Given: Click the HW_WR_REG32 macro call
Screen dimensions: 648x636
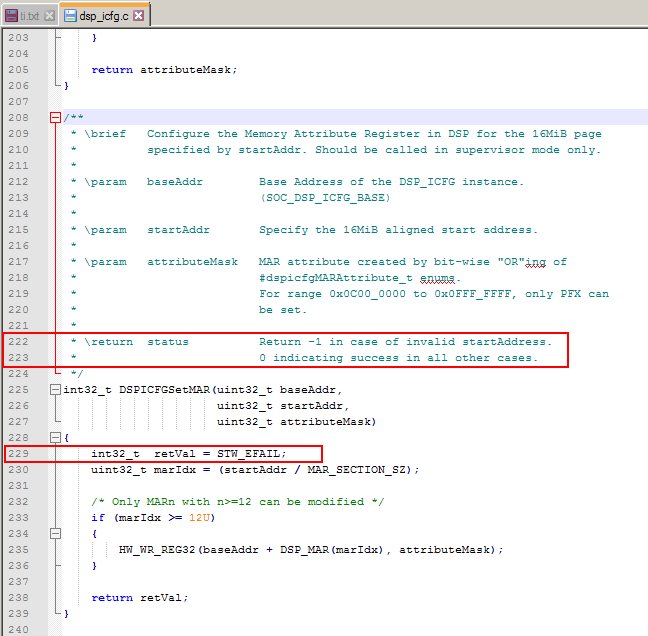Looking at the screenshot, I should point(157,550).
